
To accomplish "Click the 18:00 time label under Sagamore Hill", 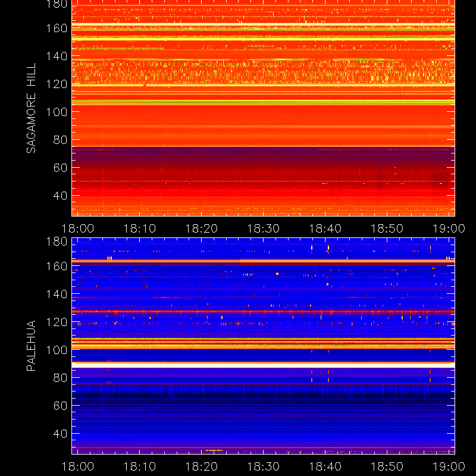I will point(78,228).
